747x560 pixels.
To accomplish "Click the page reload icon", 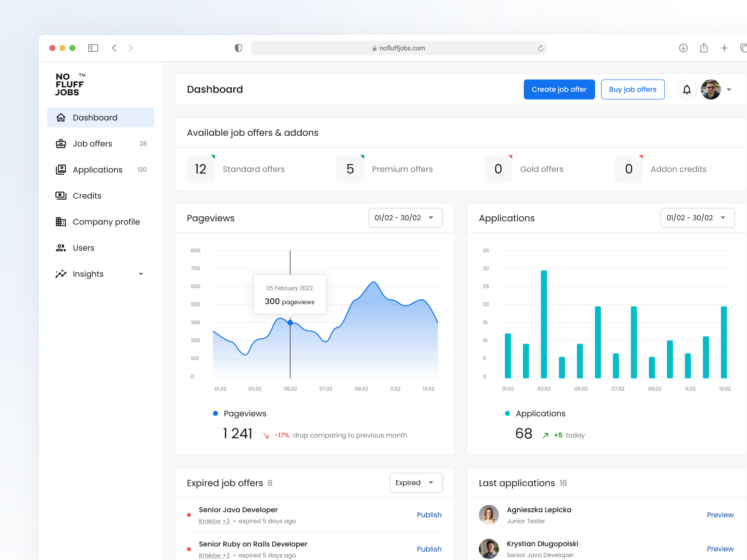I will 540,48.
